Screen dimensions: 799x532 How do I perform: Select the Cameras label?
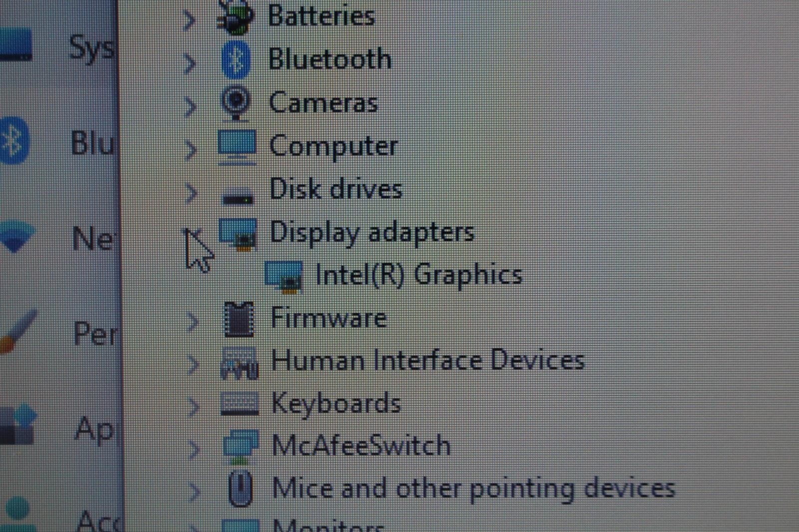pos(323,103)
